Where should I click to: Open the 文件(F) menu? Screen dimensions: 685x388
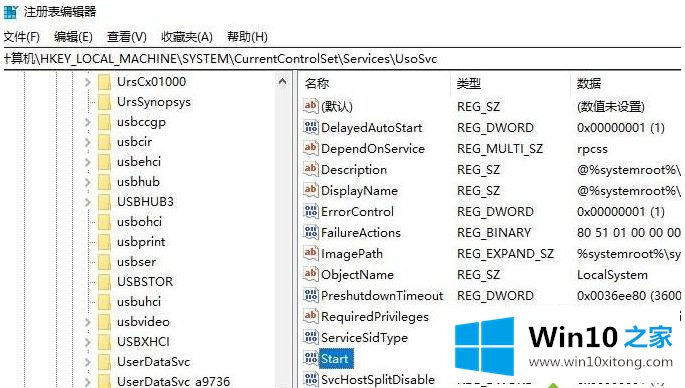point(22,37)
